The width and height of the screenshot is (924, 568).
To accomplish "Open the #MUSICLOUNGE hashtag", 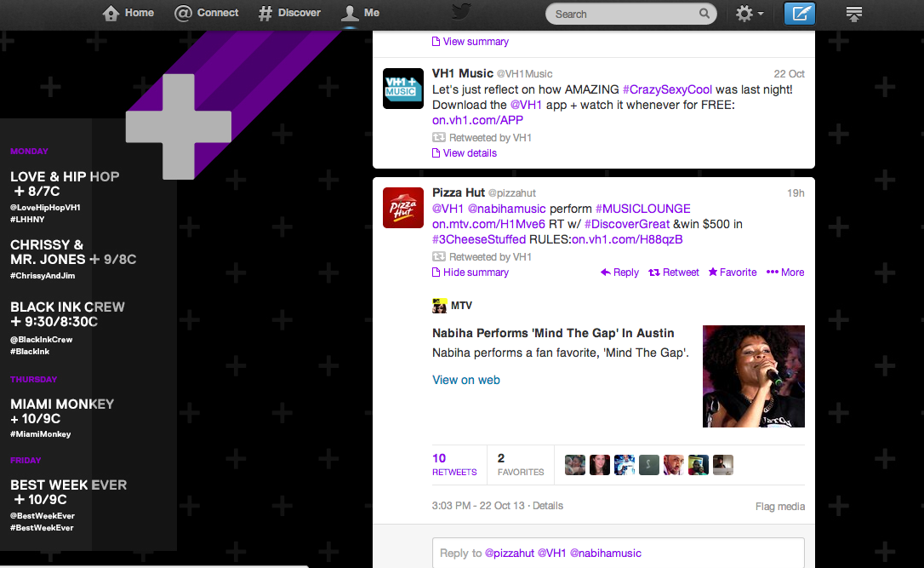I will pos(643,209).
